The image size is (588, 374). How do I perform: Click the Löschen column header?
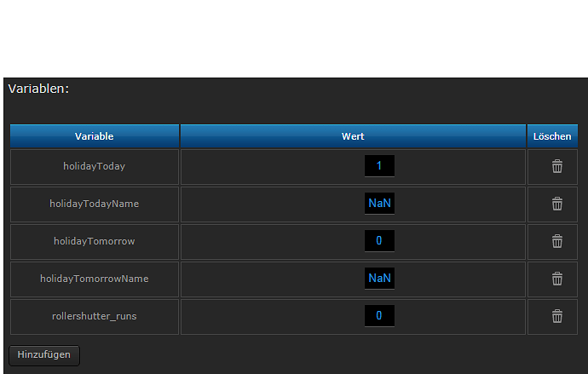(552, 136)
